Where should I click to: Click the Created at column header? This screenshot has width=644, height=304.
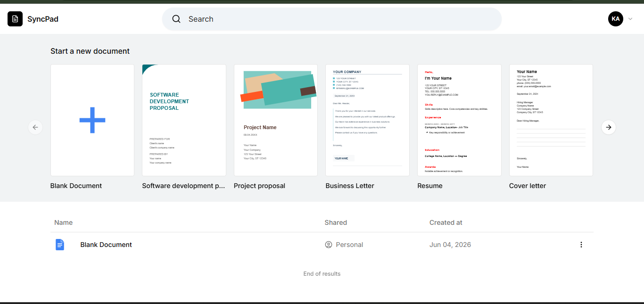[446, 222]
